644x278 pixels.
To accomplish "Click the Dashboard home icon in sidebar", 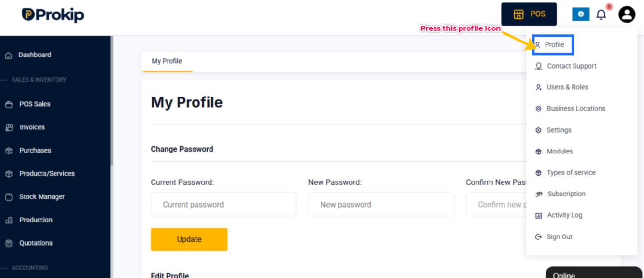I will coord(8,56).
